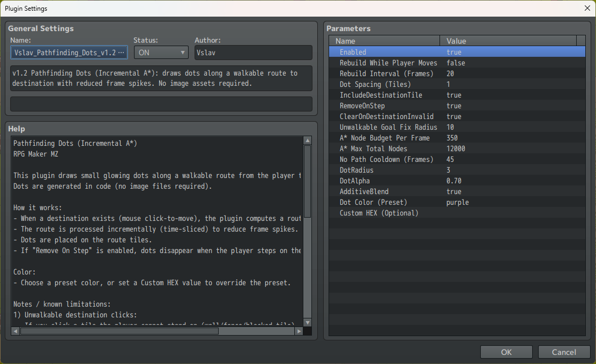The height and width of the screenshot is (364, 596).
Task: Click the Help vertical scrollbar thumb
Action: [x=308, y=181]
